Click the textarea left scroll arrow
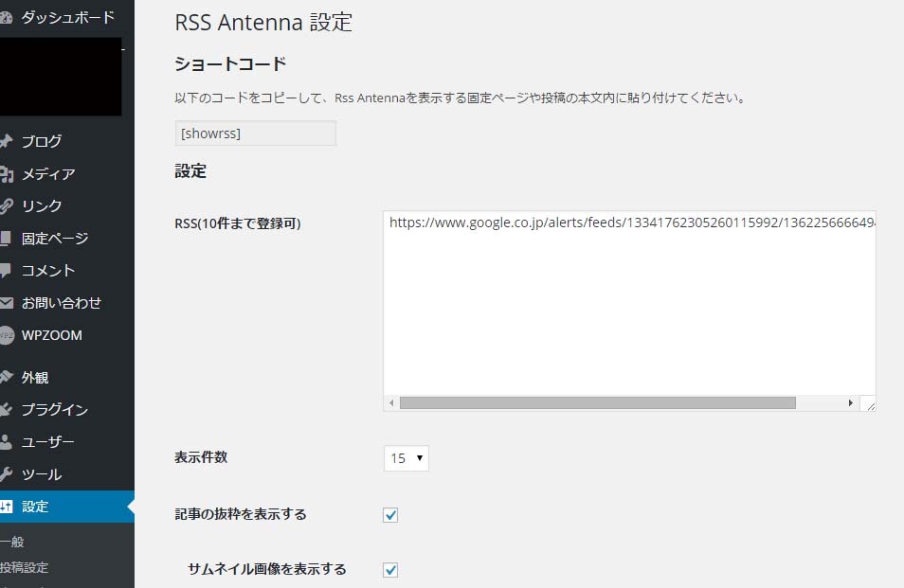Viewport: 904px width, 588px height. coord(391,403)
